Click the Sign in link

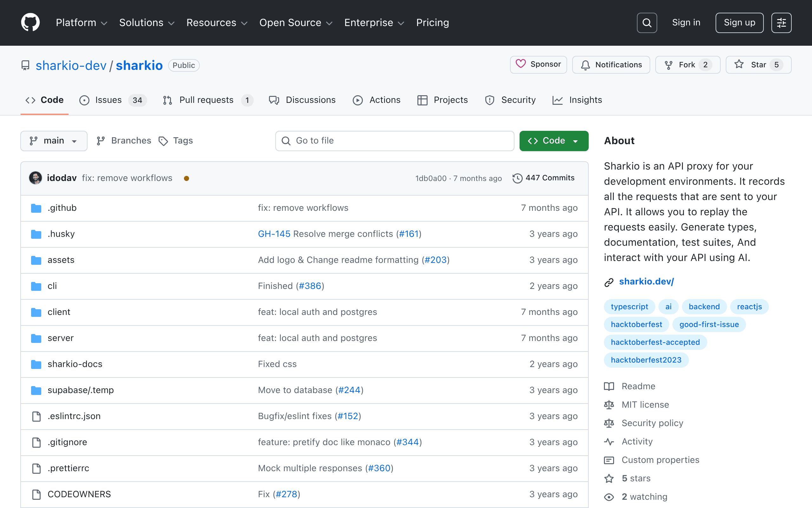(x=686, y=23)
